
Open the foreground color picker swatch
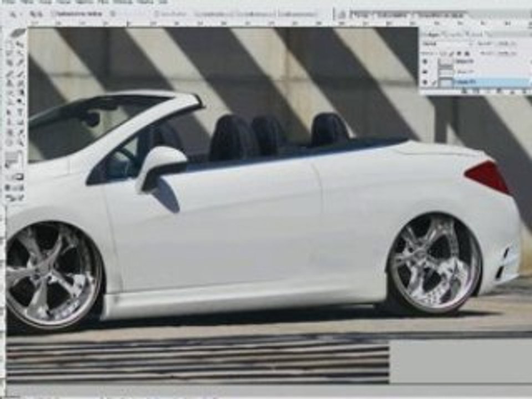click(12, 156)
